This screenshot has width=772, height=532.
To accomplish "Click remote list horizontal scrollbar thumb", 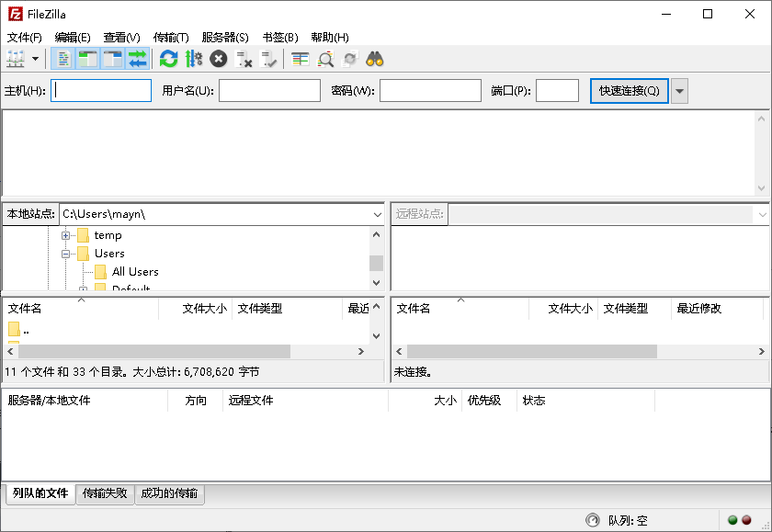I will click(x=532, y=351).
